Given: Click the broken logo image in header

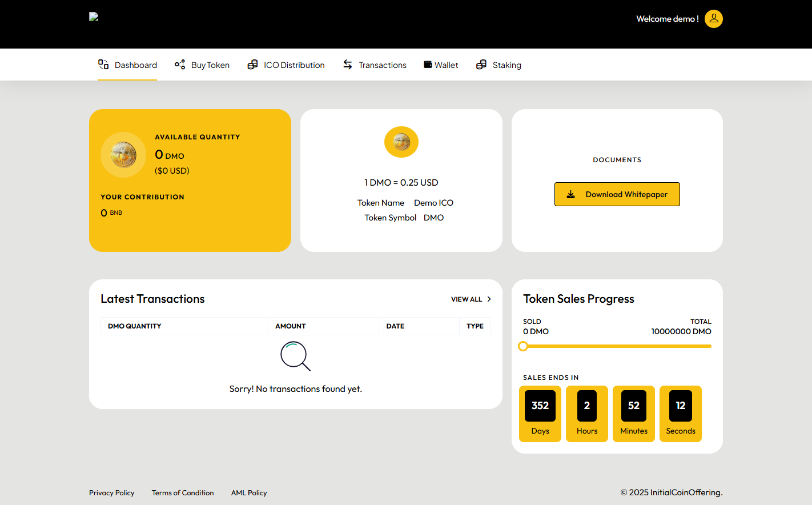Looking at the screenshot, I should pos(94,17).
